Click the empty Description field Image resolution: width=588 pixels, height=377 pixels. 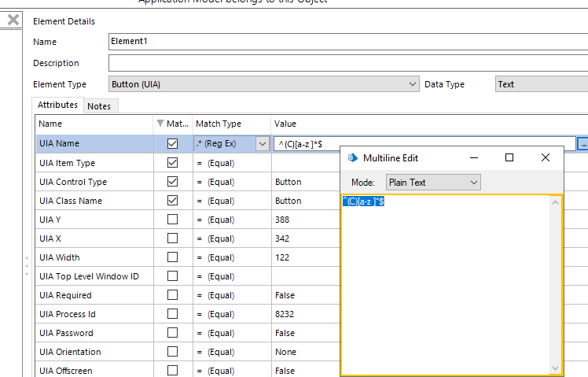coord(346,63)
